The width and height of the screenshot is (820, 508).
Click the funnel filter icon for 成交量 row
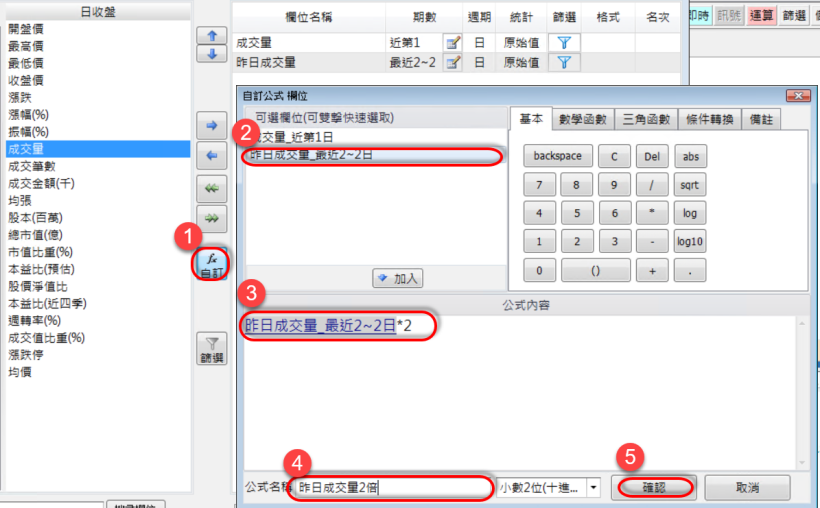click(x=563, y=42)
